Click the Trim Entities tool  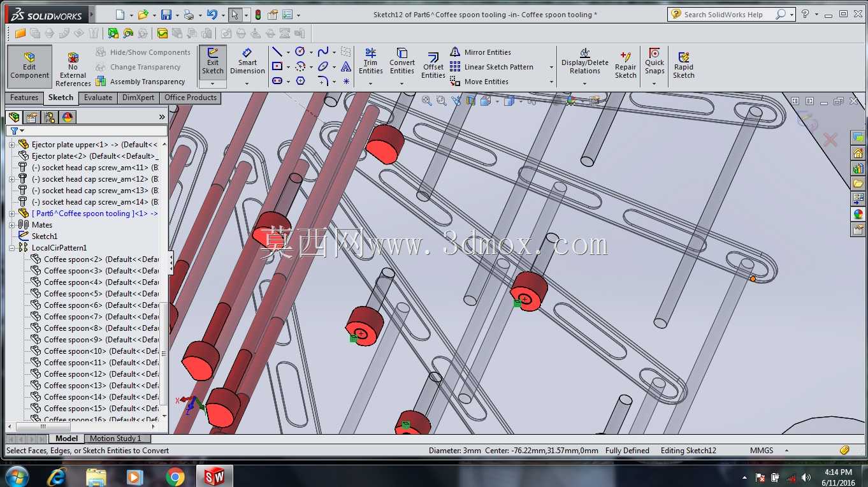(x=370, y=61)
